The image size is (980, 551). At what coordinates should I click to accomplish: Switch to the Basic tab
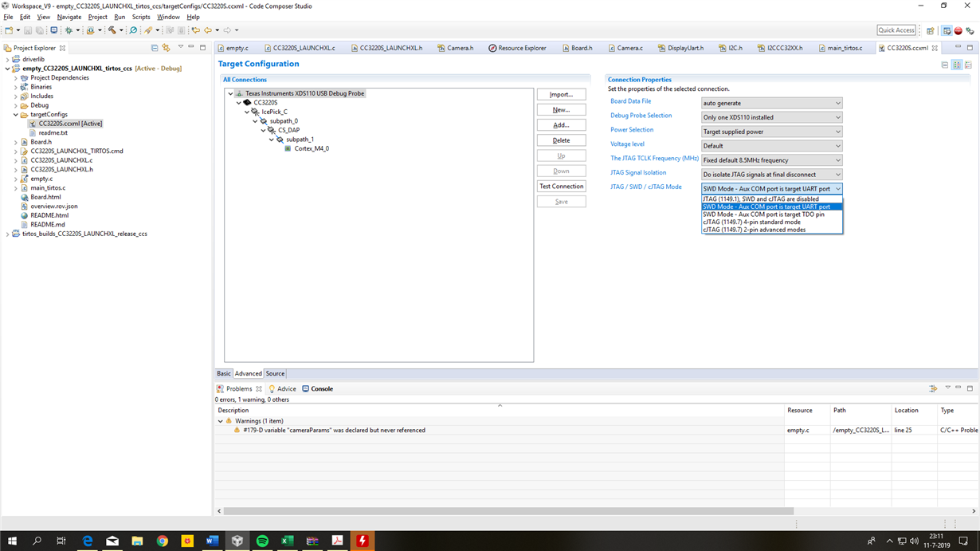pyautogui.click(x=224, y=373)
